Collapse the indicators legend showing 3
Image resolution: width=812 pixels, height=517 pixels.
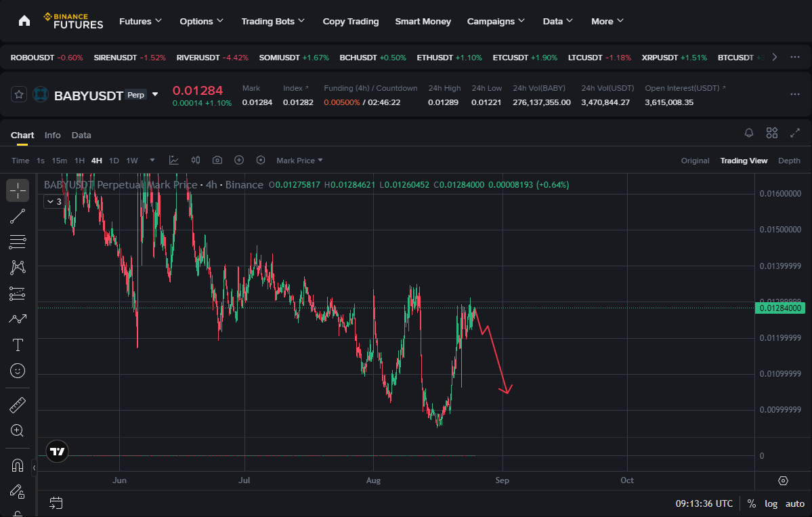54,201
